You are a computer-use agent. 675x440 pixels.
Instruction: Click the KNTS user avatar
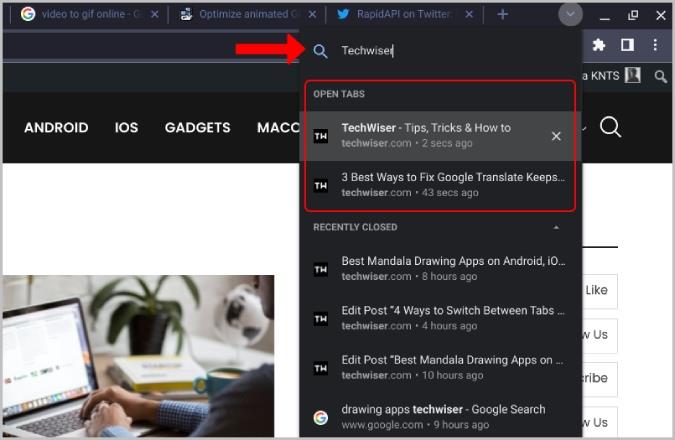[x=633, y=75]
